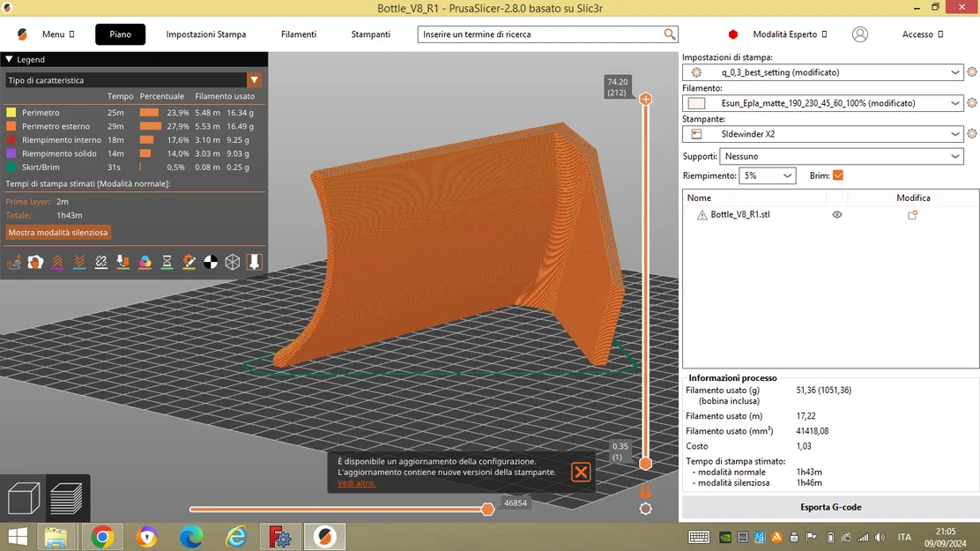The image size is (980, 551).
Task: Click the layer slider lock icon
Action: 646,491
